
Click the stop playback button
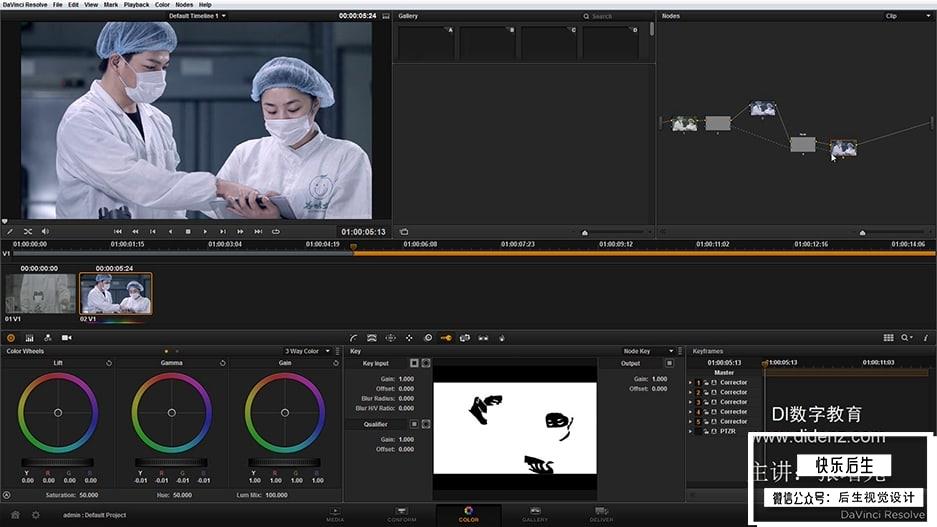187,231
